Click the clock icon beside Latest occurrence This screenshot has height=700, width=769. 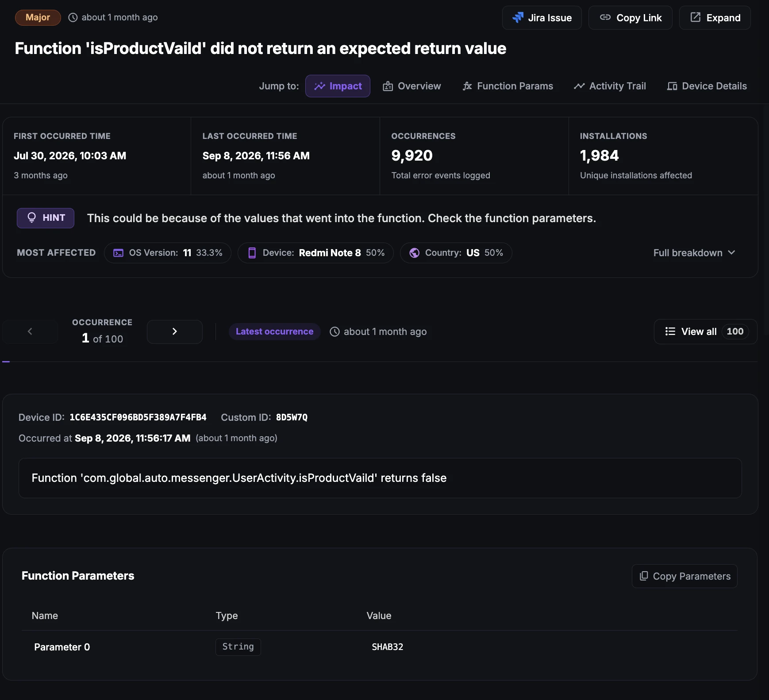[x=335, y=331]
